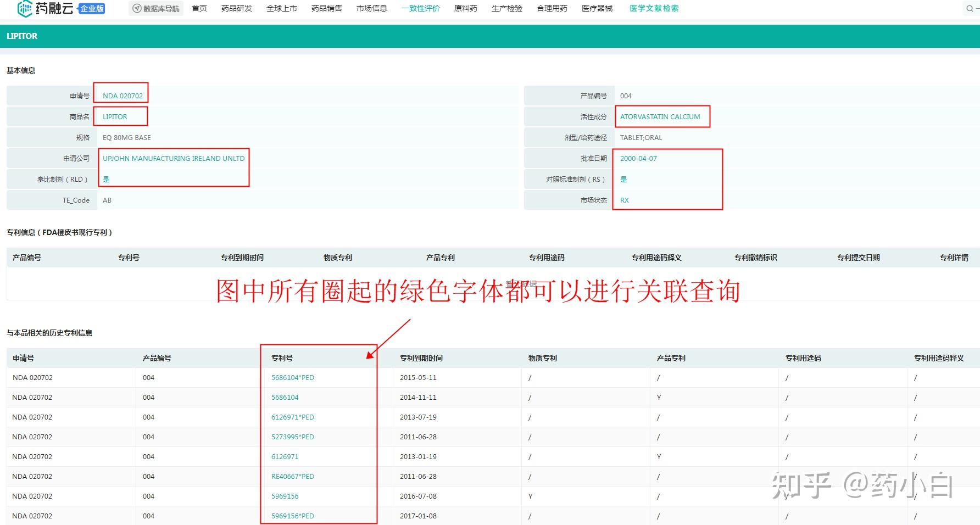980x525 pixels.
Task: Click 是 next to 对照标准制剂(RS)
Action: 624,179
